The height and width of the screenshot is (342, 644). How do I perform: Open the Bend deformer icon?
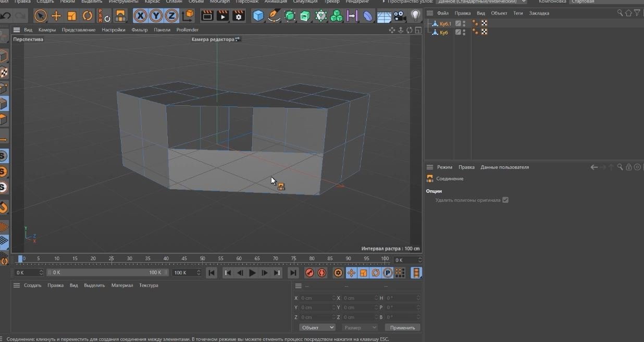368,16
